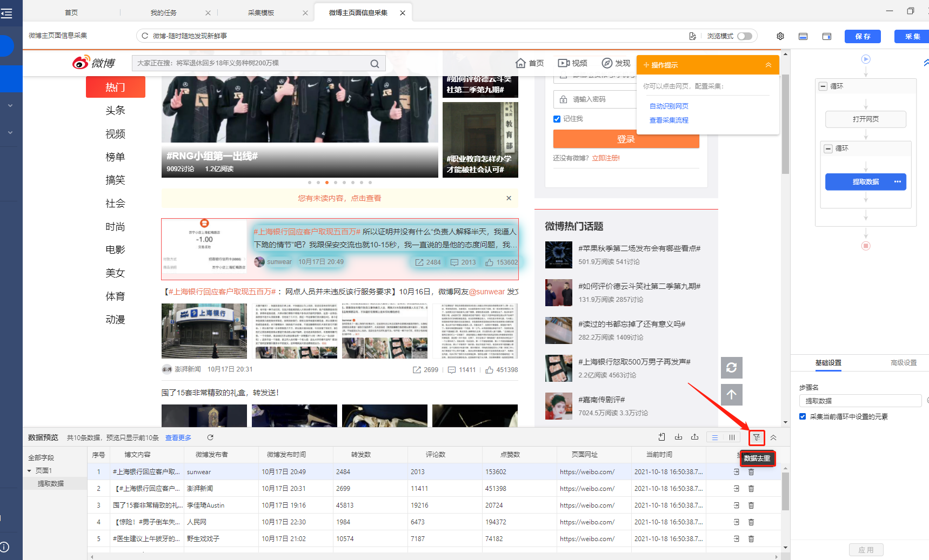Image resolution: width=929 pixels, height=560 pixels.
Task: Select the 热门 category in Weibo sidebar
Action: (x=116, y=87)
